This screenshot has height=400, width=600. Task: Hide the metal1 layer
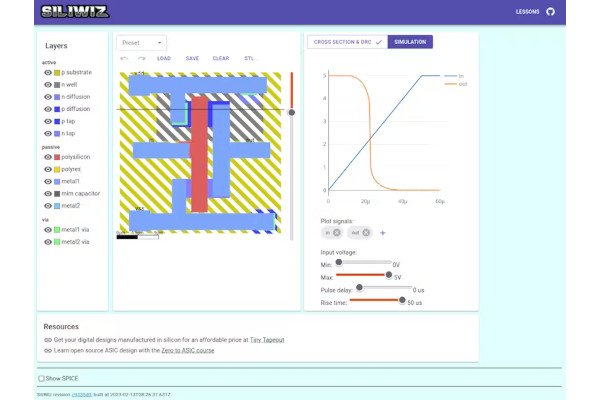(x=48, y=181)
